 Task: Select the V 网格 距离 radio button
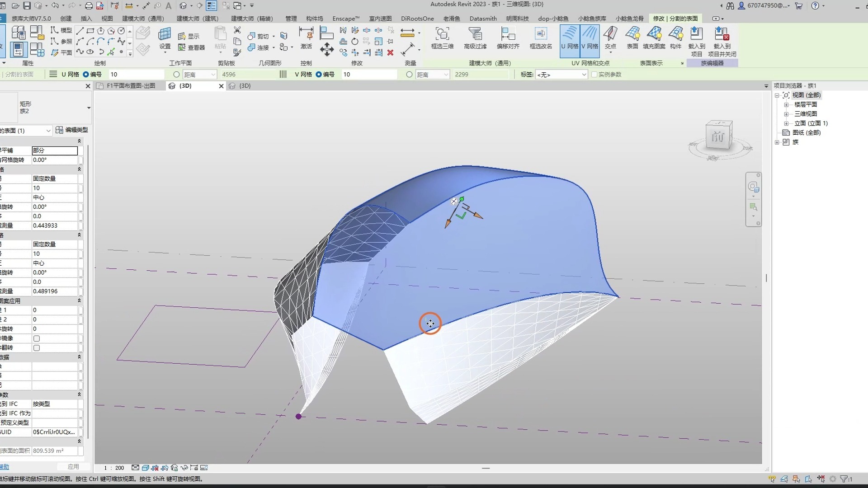(409, 75)
